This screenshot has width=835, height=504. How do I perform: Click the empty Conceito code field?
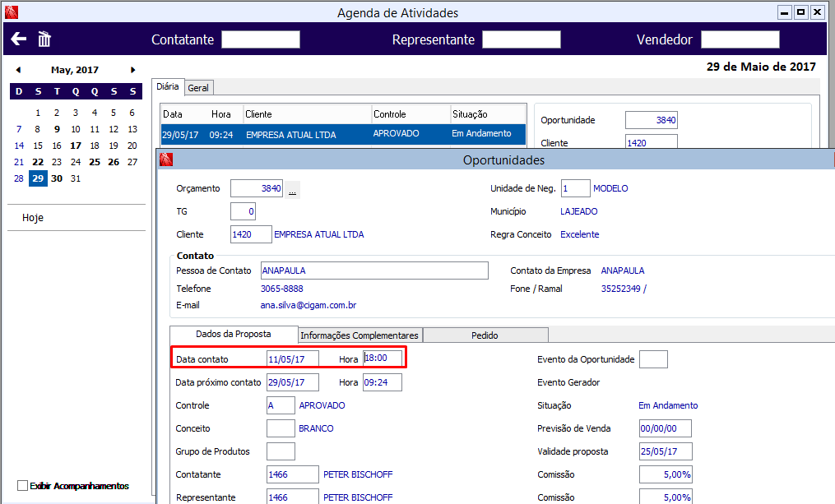(x=281, y=428)
